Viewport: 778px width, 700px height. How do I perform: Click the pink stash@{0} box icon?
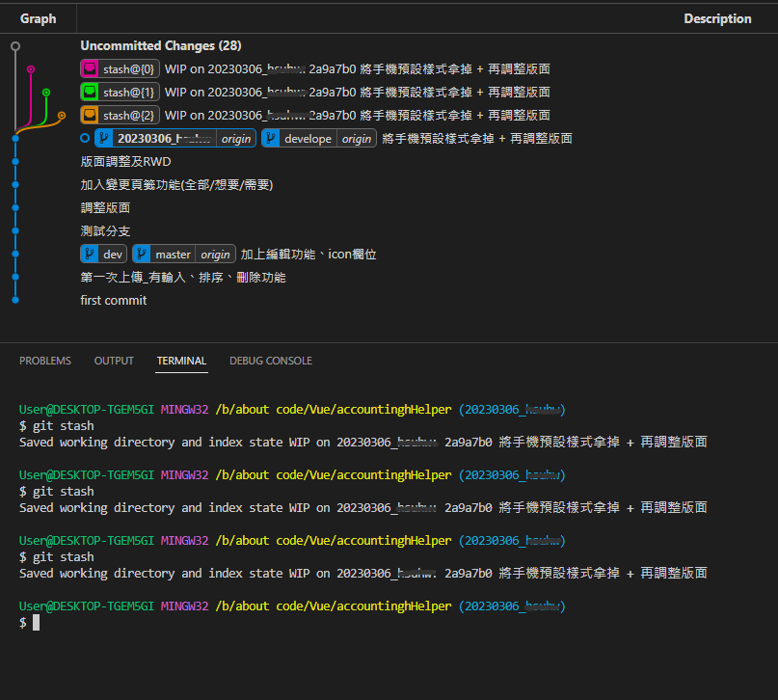90,69
